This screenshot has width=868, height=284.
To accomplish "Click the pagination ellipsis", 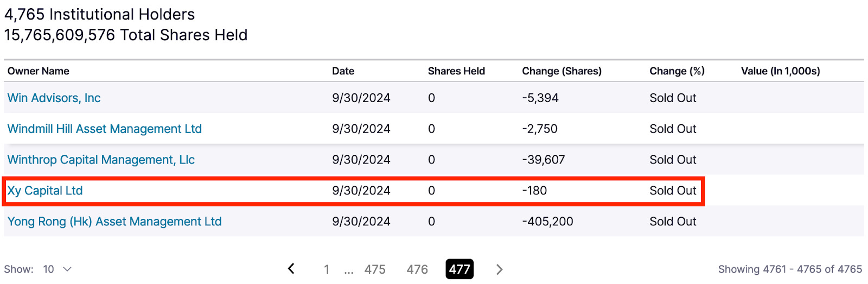I will pos(349,270).
